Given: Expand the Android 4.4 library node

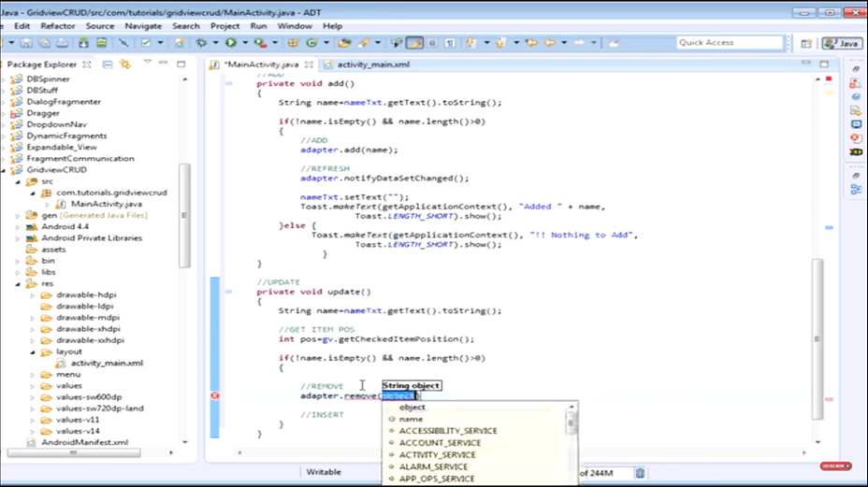Looking at the screenshot, I should click(x=19, y=227).
